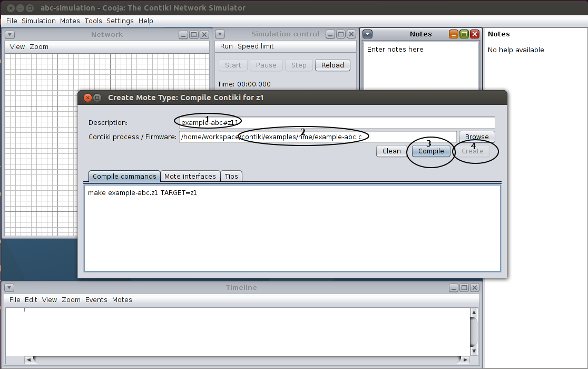Open the Tools menu
588x369 pixels.
pos(93,21)
